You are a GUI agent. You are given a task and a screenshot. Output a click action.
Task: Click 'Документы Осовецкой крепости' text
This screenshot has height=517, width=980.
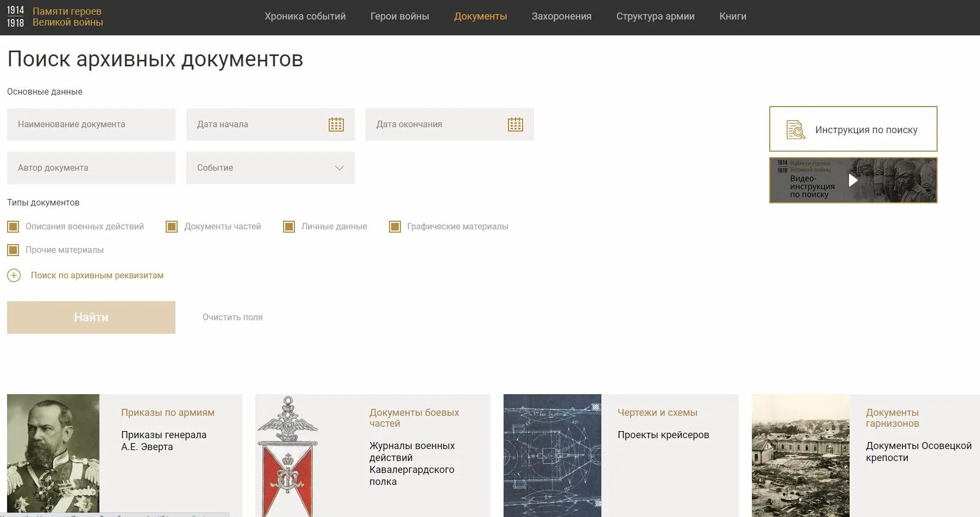[x=919, y=452]
